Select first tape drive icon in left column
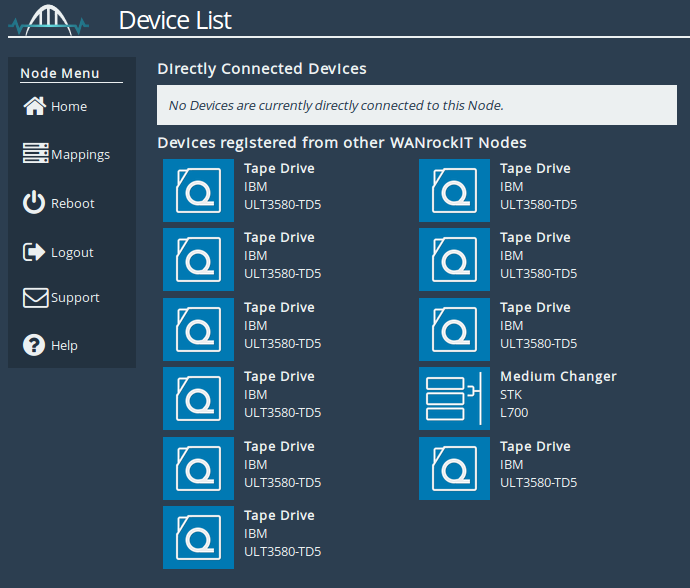 [198, 190]
